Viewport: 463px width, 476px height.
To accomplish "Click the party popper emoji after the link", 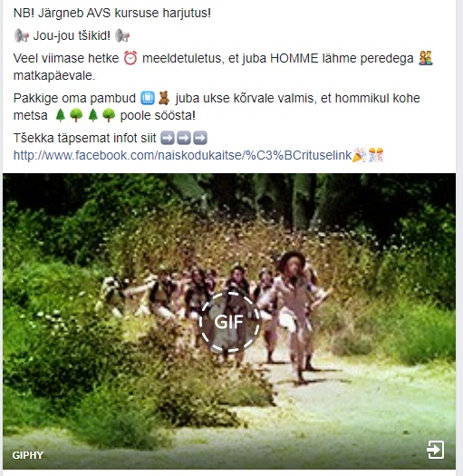I will (x=360, y=155).
